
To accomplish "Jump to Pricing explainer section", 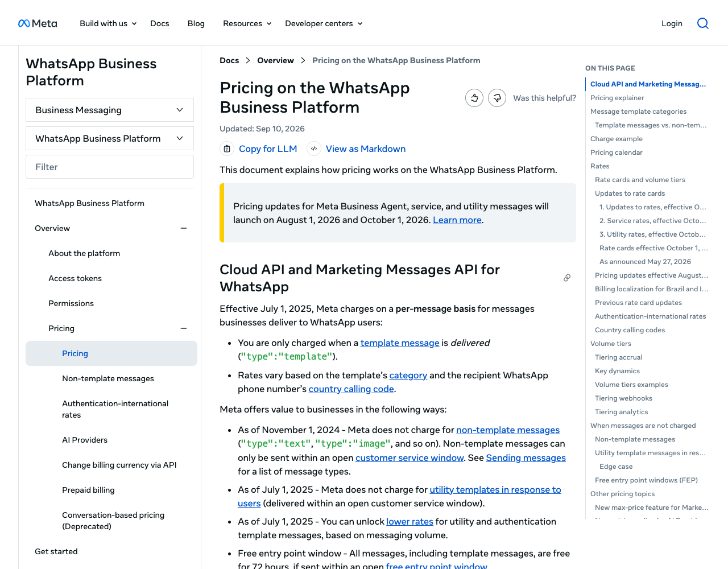I will pos(617,98).
